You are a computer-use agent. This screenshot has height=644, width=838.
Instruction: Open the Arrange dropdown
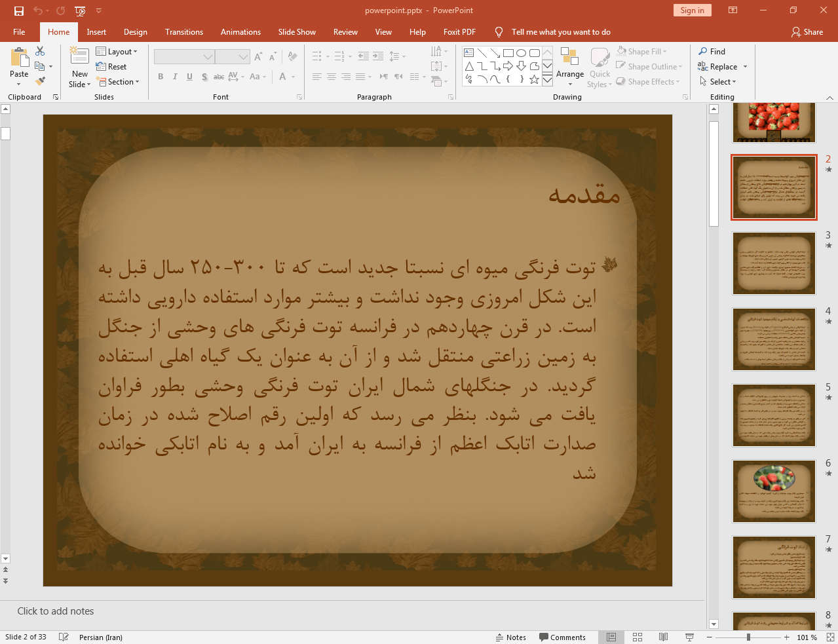pyautogui.click(x=570, y=66)
